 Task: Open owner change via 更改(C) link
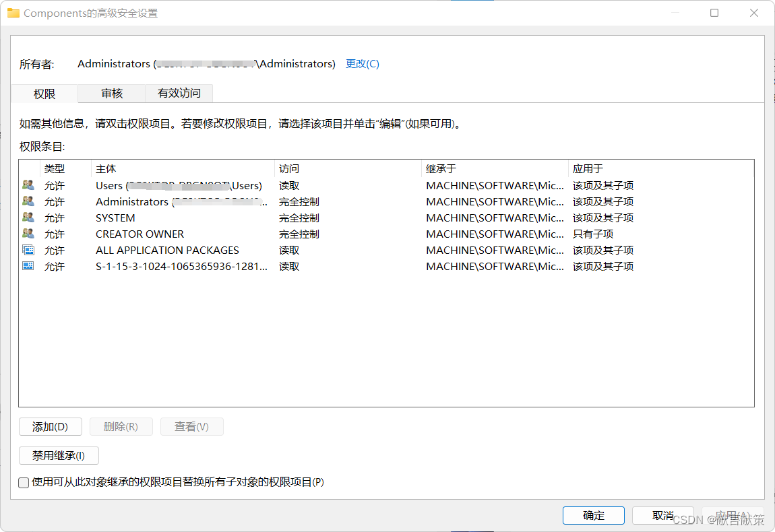[362, 63]
